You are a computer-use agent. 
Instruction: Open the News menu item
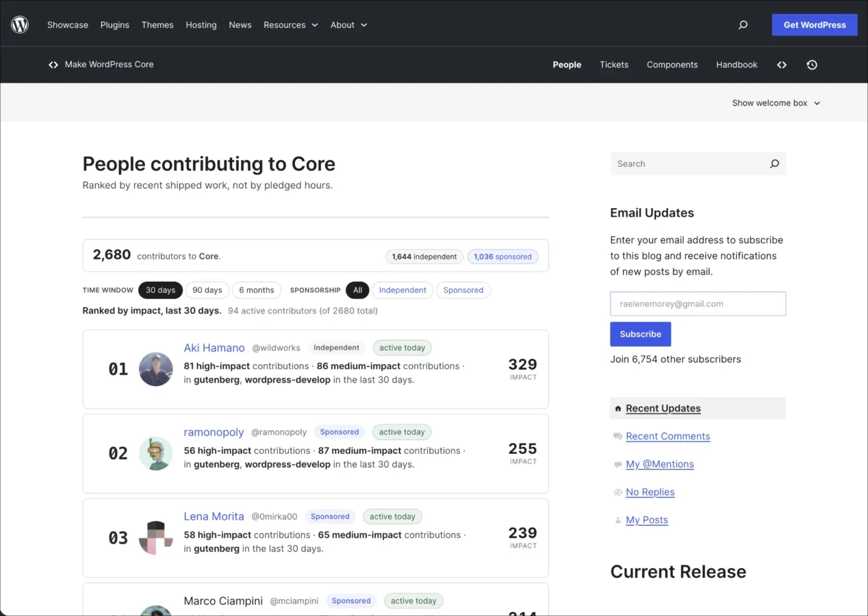pyautogui.click(x=240, y=25)
